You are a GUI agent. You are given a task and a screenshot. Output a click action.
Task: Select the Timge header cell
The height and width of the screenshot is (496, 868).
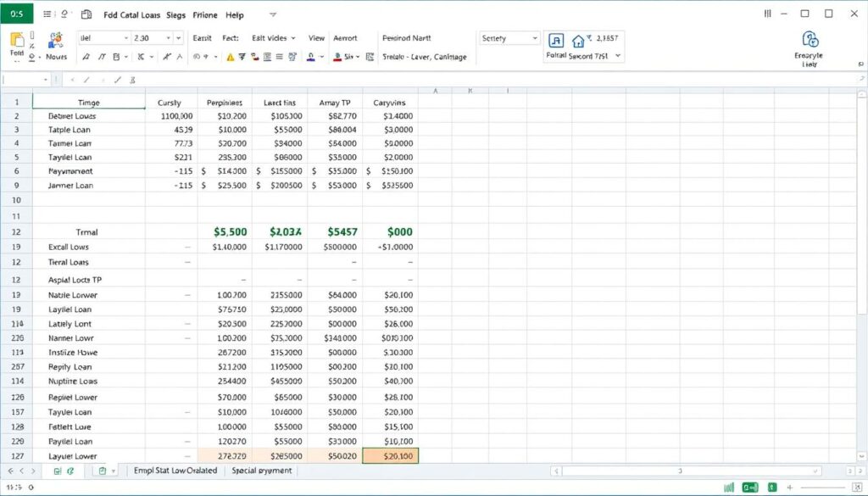[x=88, y=103]
